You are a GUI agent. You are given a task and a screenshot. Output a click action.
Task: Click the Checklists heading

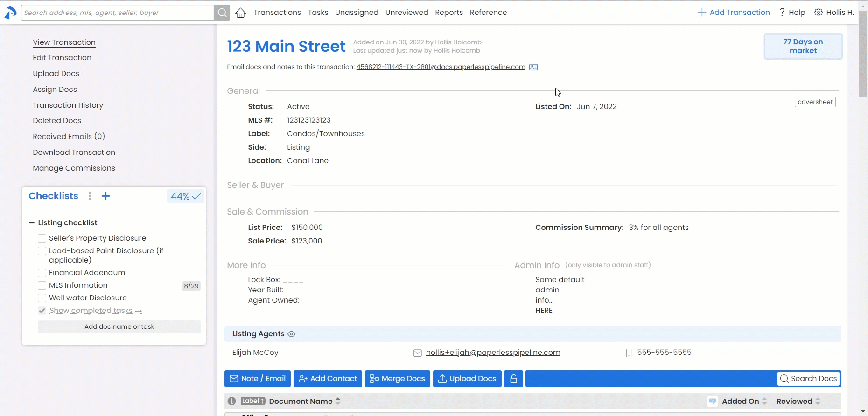(53, 196)
